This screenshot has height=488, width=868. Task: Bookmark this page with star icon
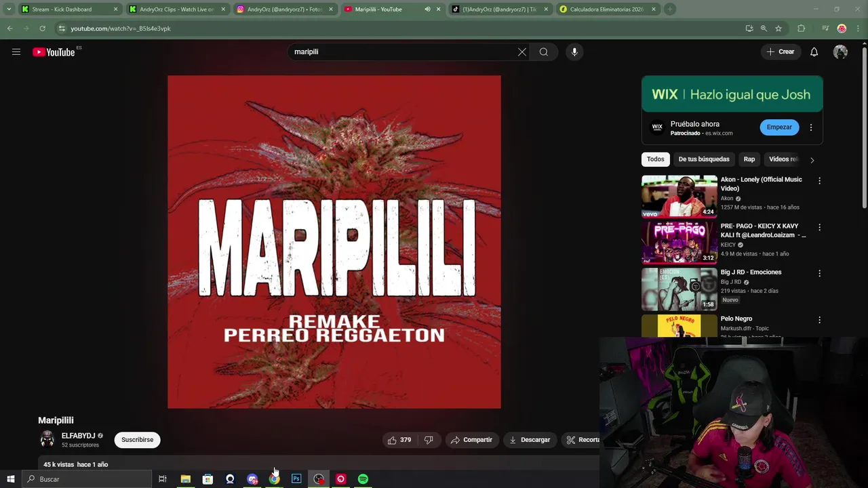(778, 28)
